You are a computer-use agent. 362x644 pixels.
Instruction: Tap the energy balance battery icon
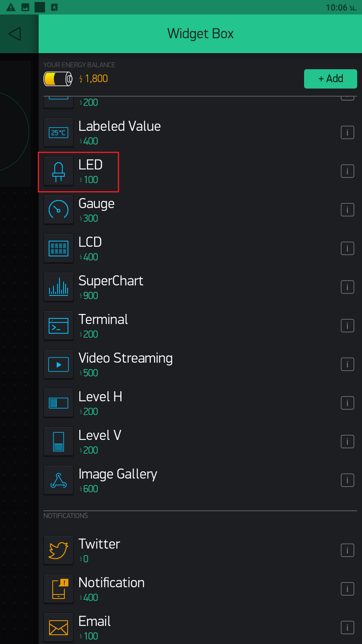pos(58,79)
